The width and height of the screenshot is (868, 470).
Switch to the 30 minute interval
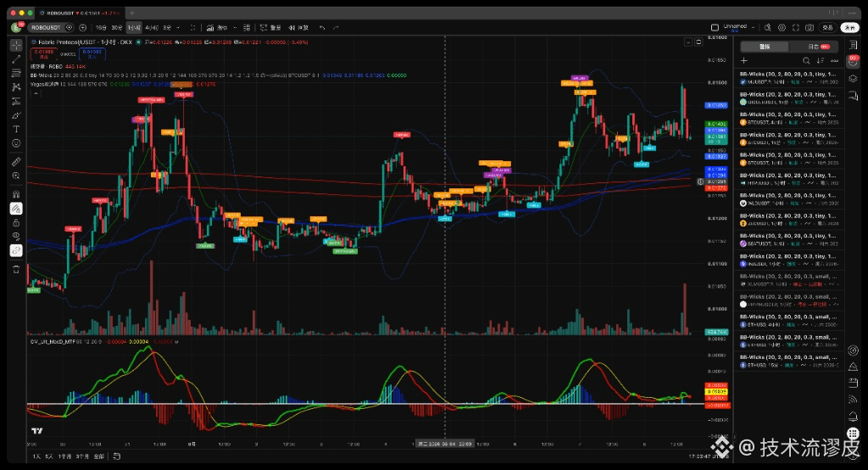[x=117, y=27]
